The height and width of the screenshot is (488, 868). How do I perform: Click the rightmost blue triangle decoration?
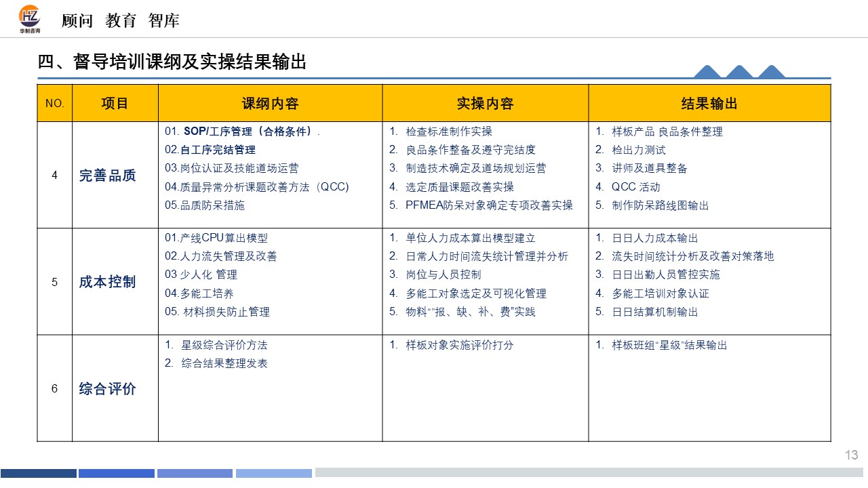(771, 73)
